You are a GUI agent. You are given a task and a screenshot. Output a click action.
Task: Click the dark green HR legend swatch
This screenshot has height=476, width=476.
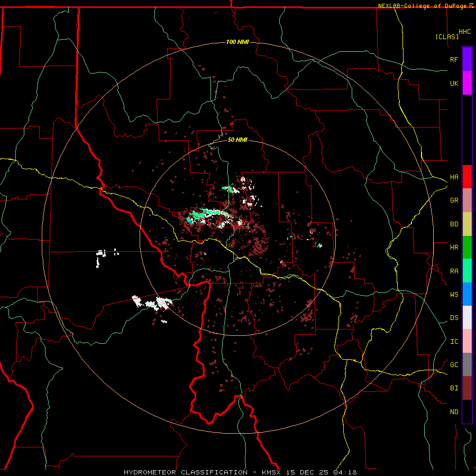(x=467, y=247)
